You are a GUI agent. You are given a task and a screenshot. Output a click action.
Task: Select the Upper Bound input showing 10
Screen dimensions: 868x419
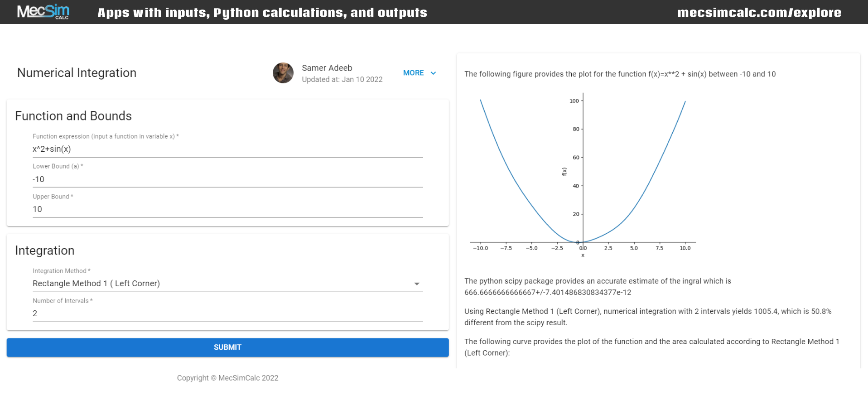(227, 209)
